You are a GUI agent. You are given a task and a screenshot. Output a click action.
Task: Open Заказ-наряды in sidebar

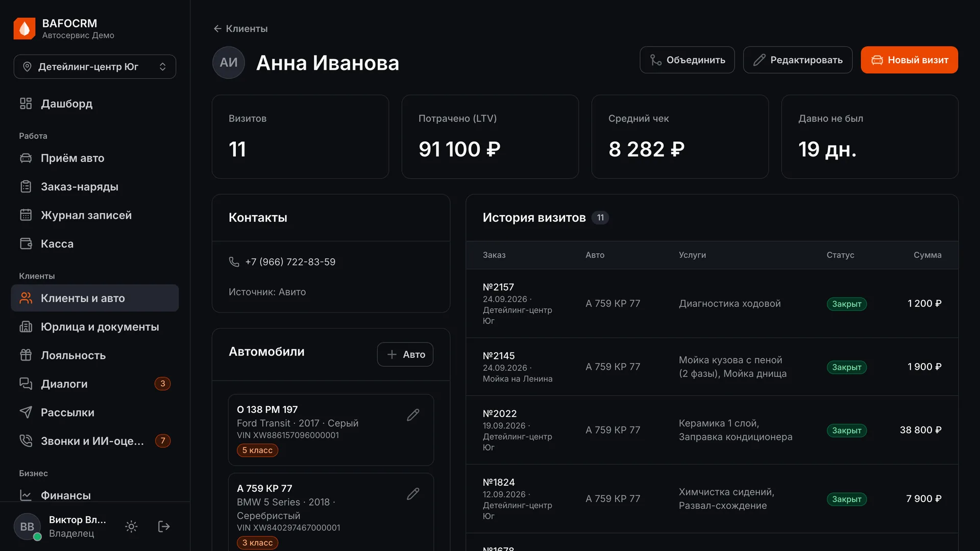click(95, 187)
